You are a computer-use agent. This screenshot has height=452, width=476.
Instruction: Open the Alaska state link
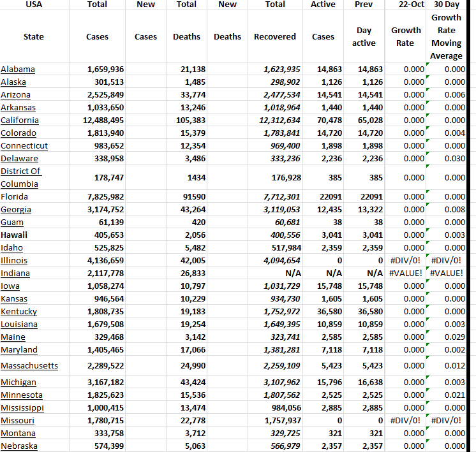[13, 82]
